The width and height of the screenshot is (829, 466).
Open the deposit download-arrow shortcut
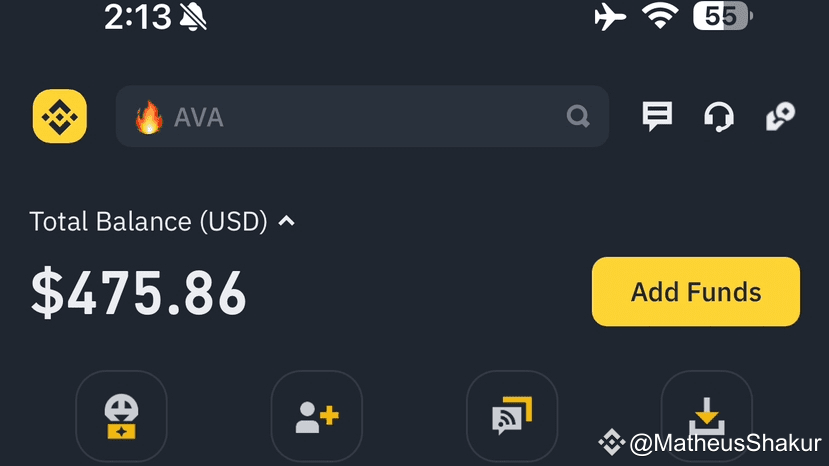click(707, 416)
